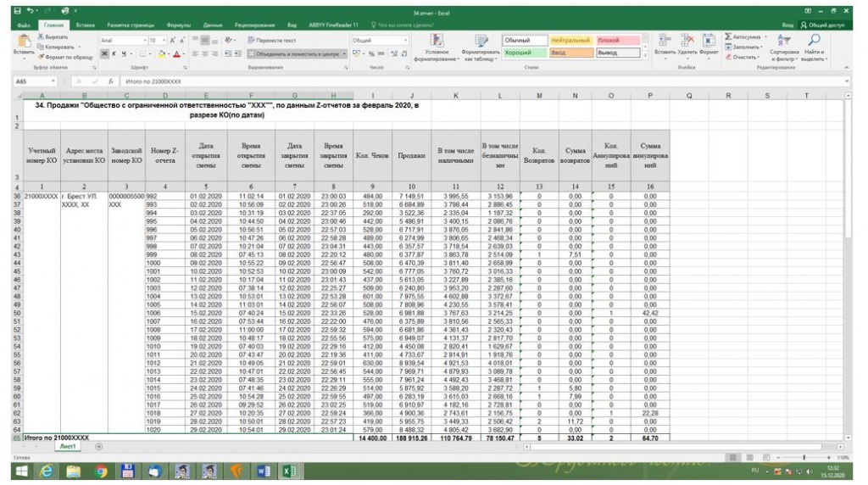868x485 pixels.
Task: Open Fill (Заполнить) menu
Action: tap(745, 47)
